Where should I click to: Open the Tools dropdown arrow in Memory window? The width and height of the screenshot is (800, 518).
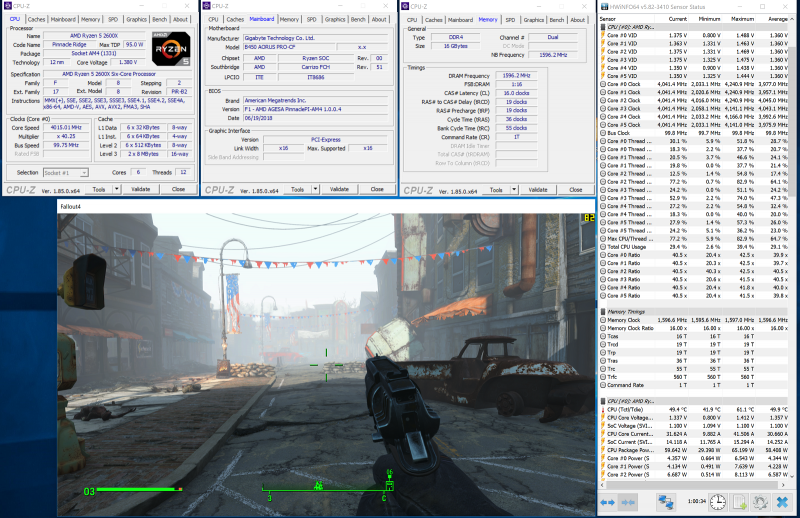click(514, 190)
